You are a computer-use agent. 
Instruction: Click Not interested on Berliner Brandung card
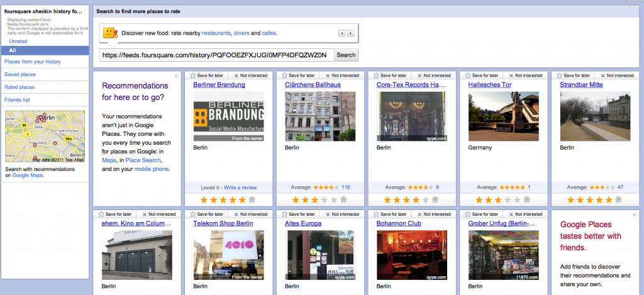pyautogui.click(x=250, y=75)
